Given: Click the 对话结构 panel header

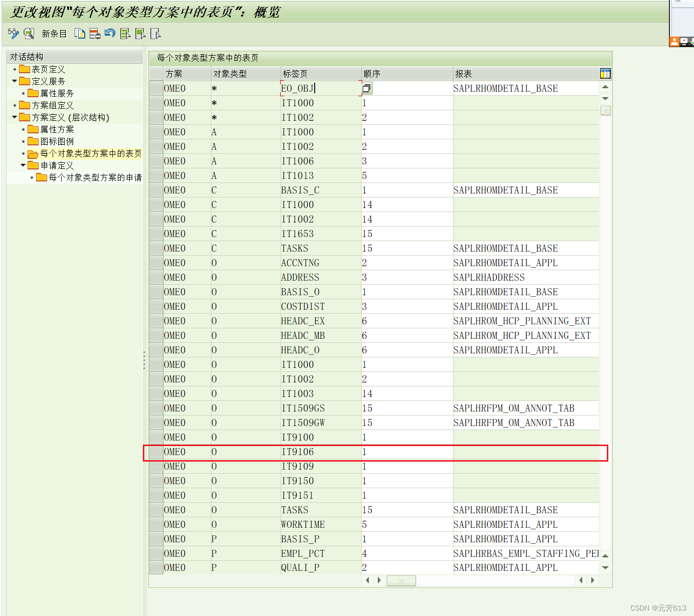Looking at the screenshot, I should tap(74, 57).
